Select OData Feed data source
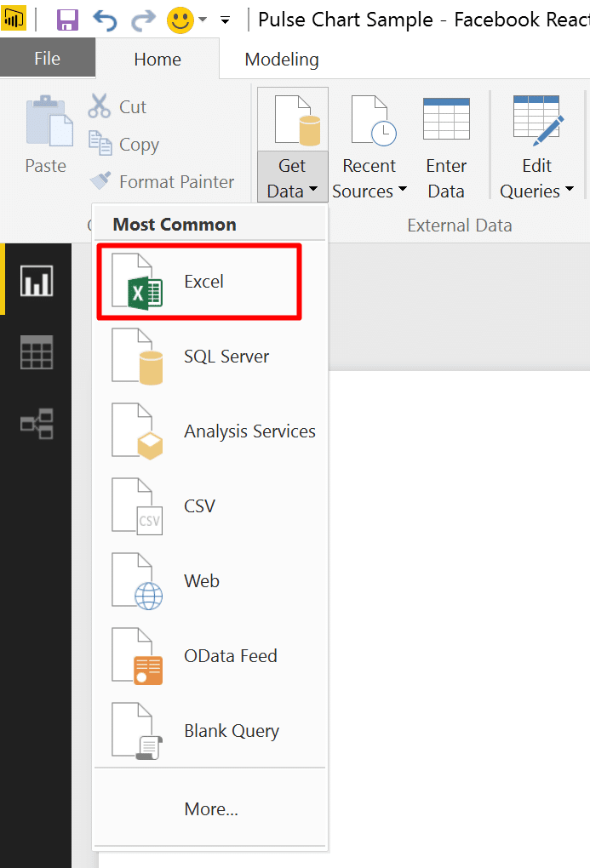The height and width of the screenshot is (868, 590). pyautogui.click(x=210, y=655)
